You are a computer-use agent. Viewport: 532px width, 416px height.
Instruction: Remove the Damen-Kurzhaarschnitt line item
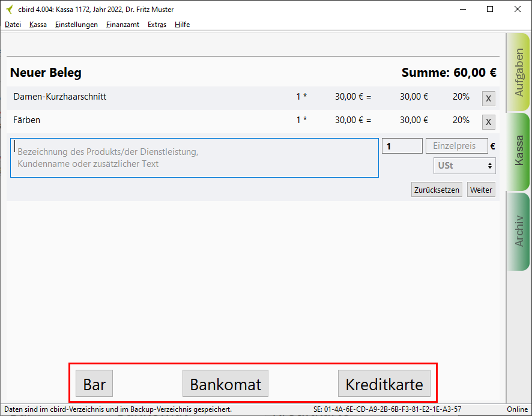click(x=488, y=98)
